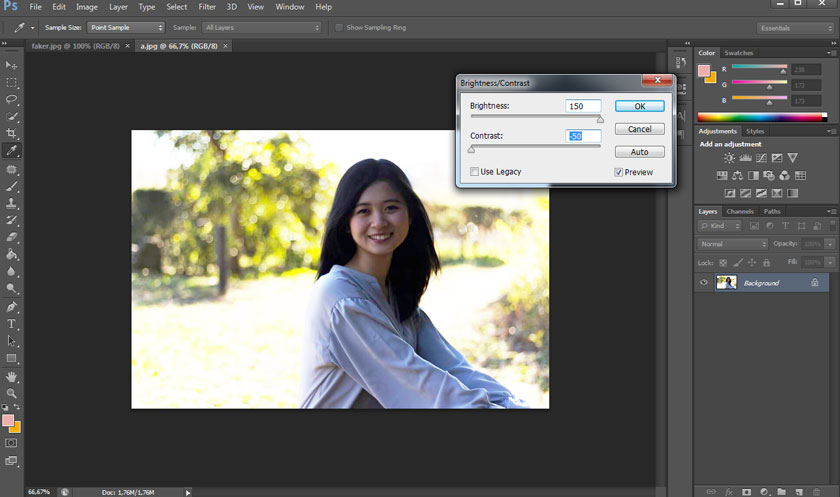Select the Crop tool in toolbar
Image resolution: width=840 pixels, height=497 pixels.
pos(12,133)
